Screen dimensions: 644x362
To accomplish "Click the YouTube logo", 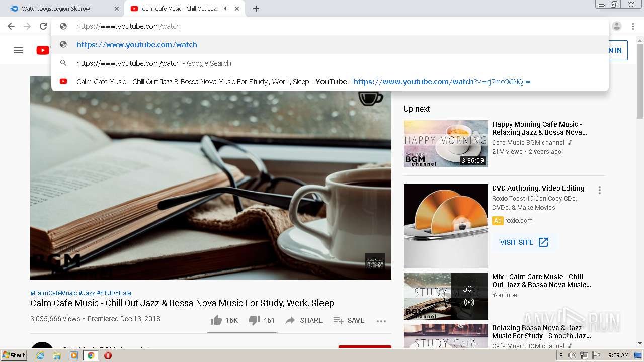I will 43,50.
